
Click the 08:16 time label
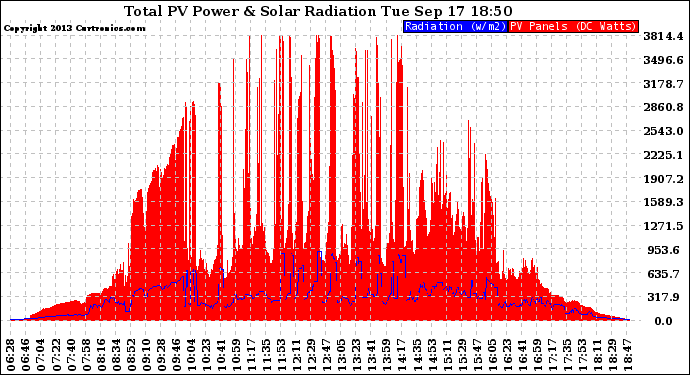[101, 355]
